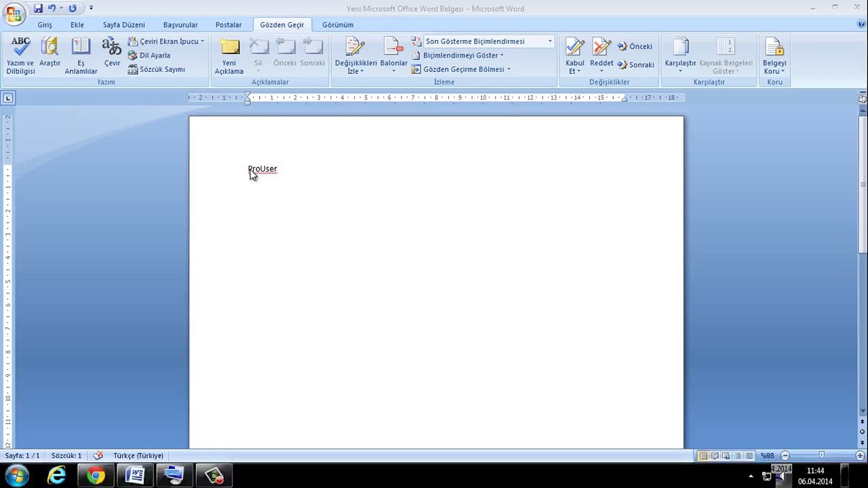Go to Sonraki change in Değişiklikler
The height and width of the screenshot is (488, 868).
[x=635, y=65]
